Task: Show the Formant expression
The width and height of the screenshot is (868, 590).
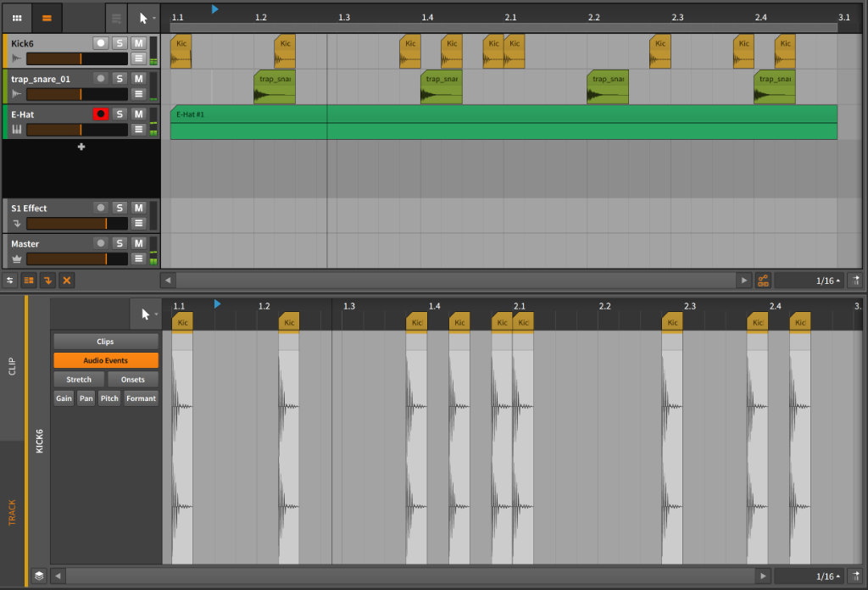Action: point(142,398)
